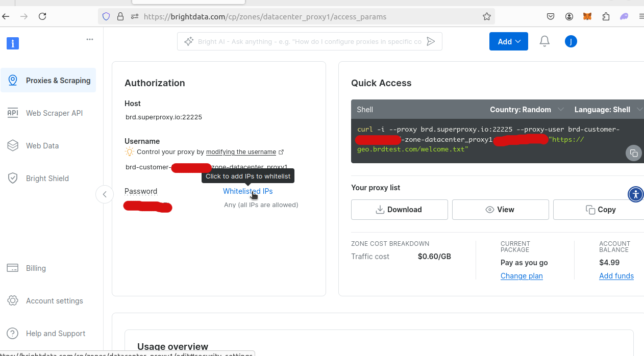Bookmark this page with the star icon
This screenshot has height=356, width=644.
point(487,16)
